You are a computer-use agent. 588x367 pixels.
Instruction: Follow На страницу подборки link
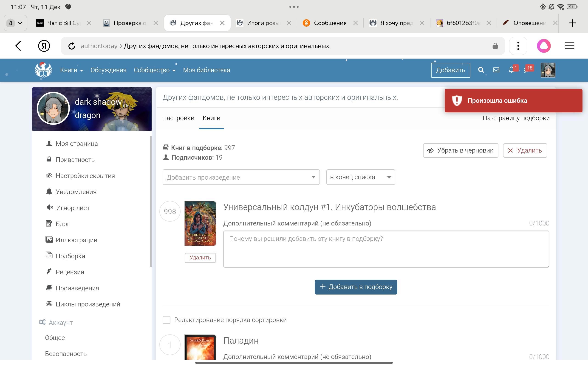pos(516,118)
